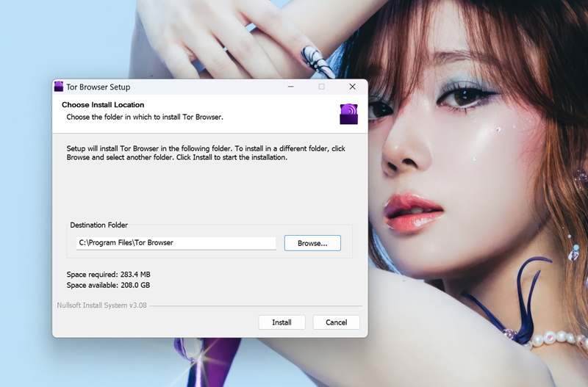Viewport: 588px width, 387px height.
Task: Minimize the Tor Browser Setup window
Action: coord(290,87)
